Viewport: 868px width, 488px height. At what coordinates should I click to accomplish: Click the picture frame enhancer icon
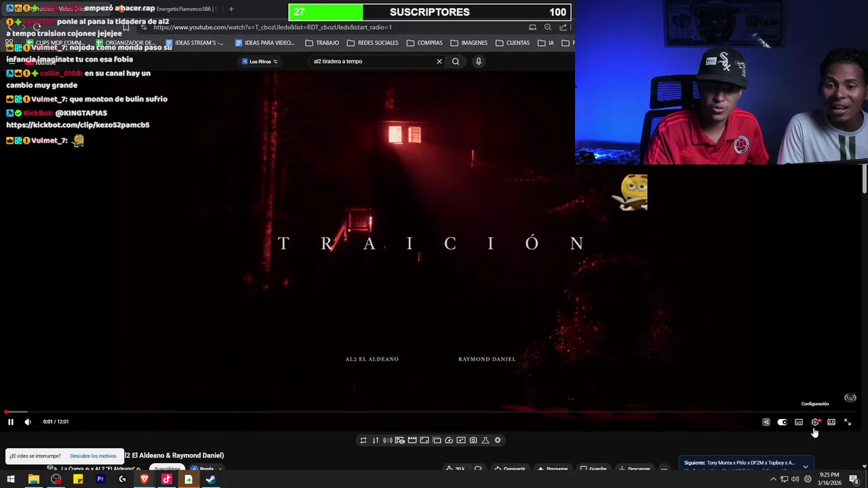tap(425, 441)
